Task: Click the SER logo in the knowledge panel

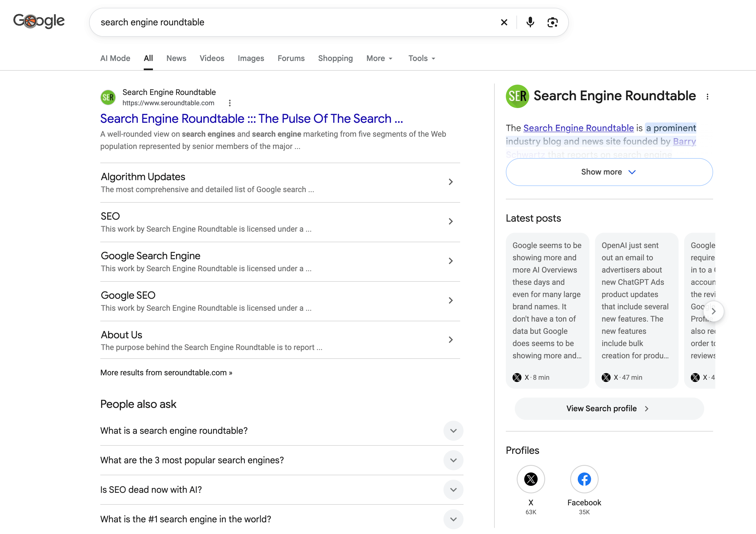Action: 517,96
